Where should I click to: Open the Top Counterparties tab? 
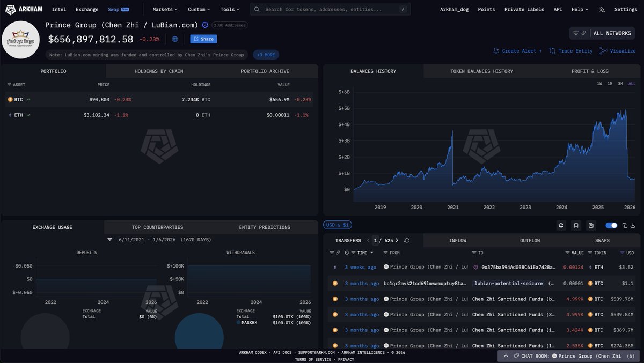[157, 227]
